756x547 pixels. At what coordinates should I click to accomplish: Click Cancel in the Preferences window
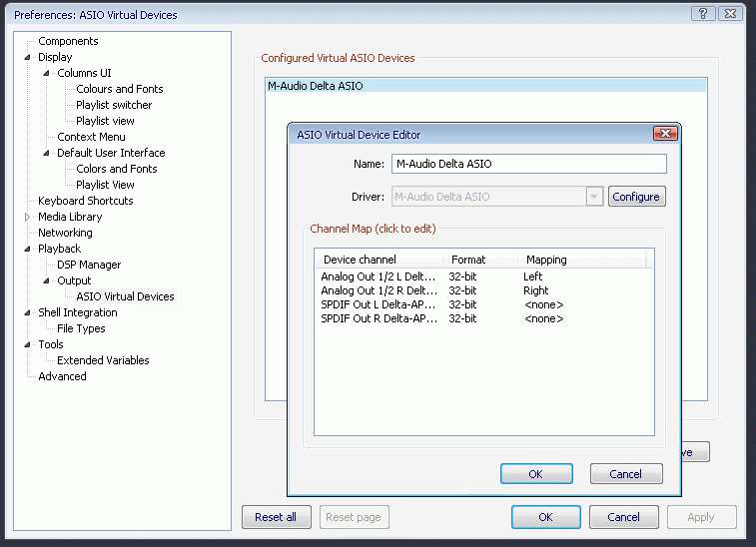click(623, 517)
